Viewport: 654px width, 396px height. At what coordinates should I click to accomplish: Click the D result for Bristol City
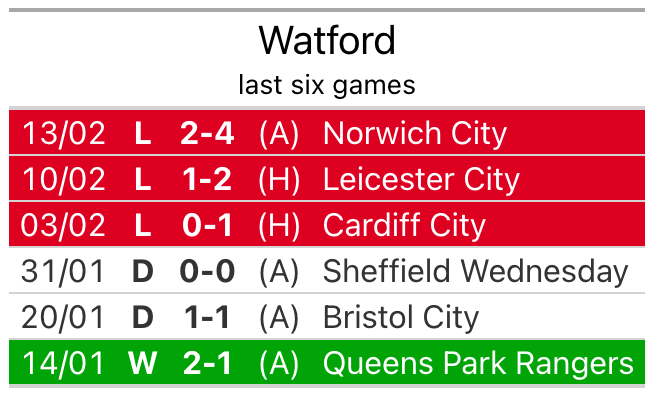coord(143,317)
